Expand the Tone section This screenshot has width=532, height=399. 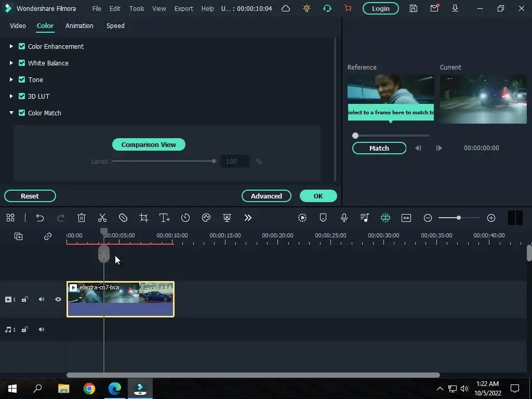coord(11,79)
